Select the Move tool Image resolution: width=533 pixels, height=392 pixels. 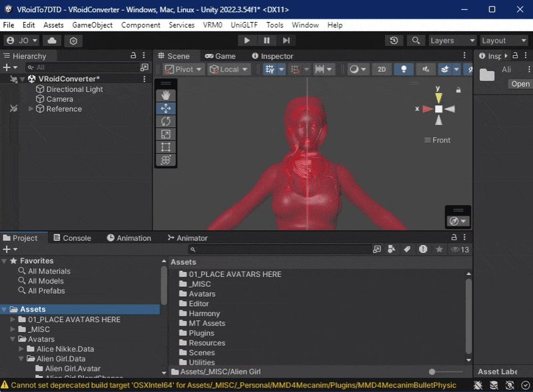tap(166, 108)
